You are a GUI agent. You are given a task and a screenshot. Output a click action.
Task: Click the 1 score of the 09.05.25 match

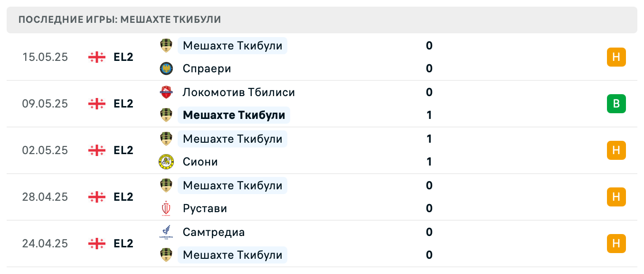(429, 115)
